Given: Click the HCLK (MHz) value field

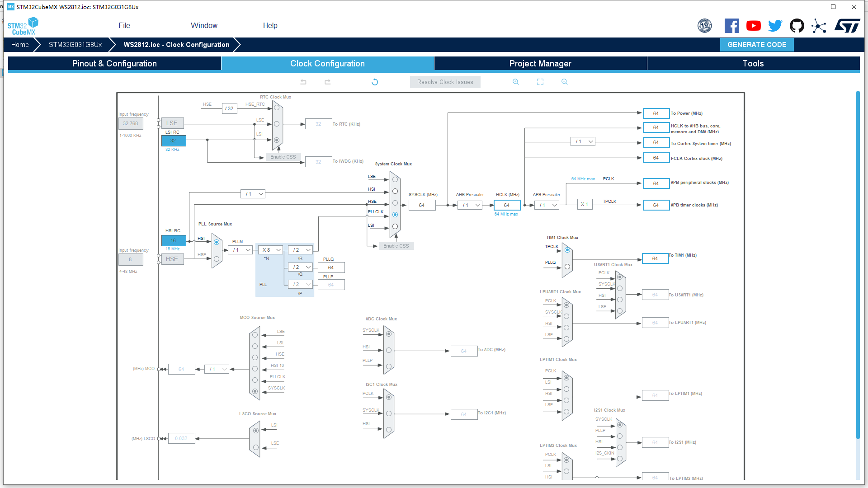Looking at the screenshot, I should point(507,205).
